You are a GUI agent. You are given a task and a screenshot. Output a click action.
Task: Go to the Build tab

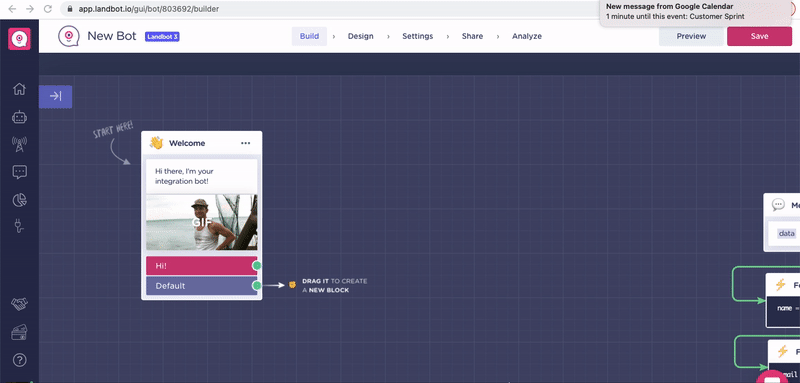309,36
